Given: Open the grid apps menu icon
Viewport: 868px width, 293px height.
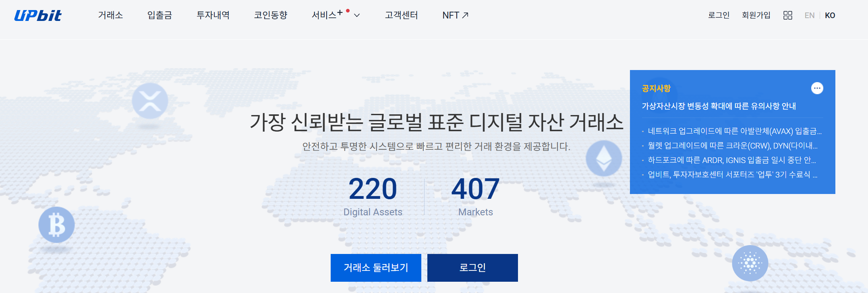Looking at the screenshot, I should tap(788, 15).
